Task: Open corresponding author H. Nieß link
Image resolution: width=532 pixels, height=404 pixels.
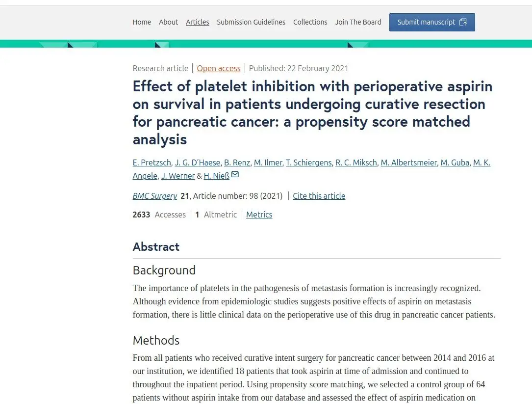Action: (216, 176)
